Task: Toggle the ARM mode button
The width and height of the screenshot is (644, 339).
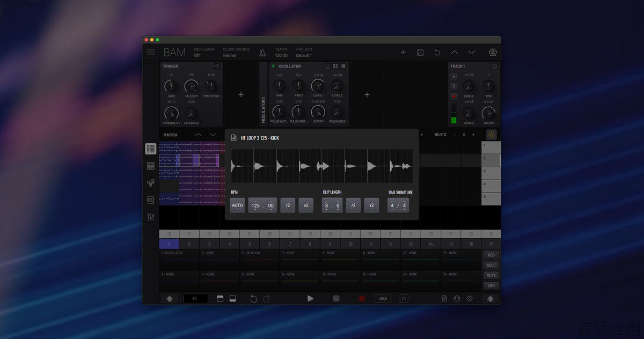Action: coord(491,286)
